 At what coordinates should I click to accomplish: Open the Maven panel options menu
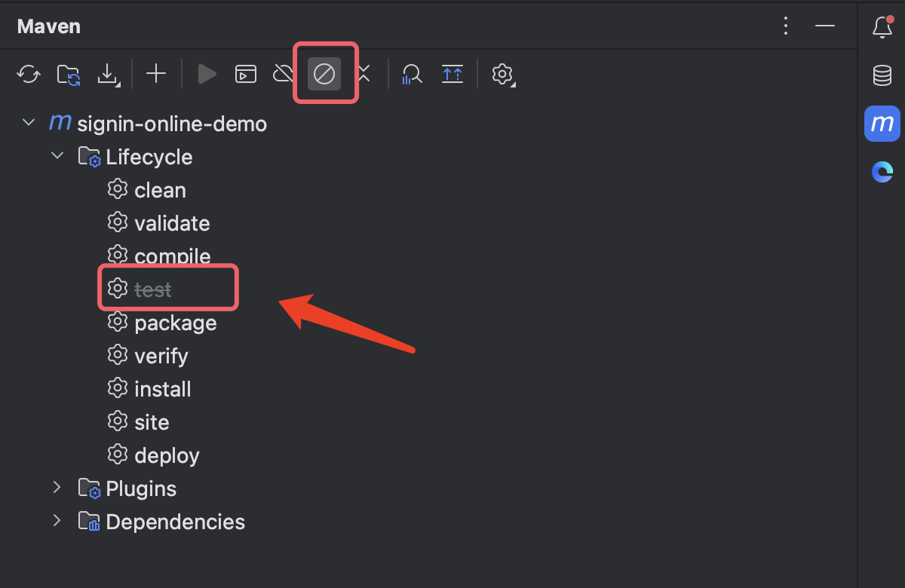[786, 26]
